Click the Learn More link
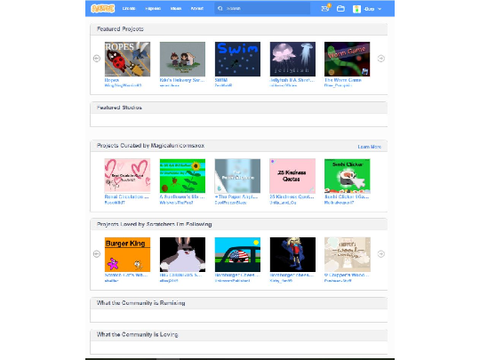 [x=369, y=147]
